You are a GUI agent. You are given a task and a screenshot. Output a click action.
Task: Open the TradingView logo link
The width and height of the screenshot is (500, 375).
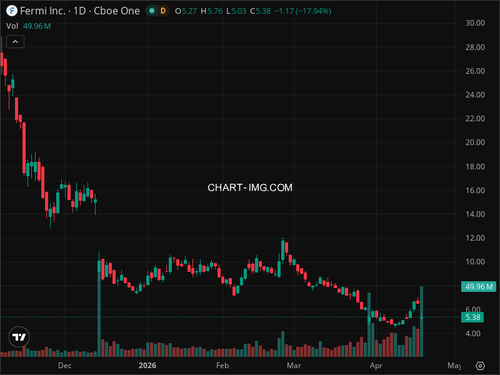(x=19, y=337)
